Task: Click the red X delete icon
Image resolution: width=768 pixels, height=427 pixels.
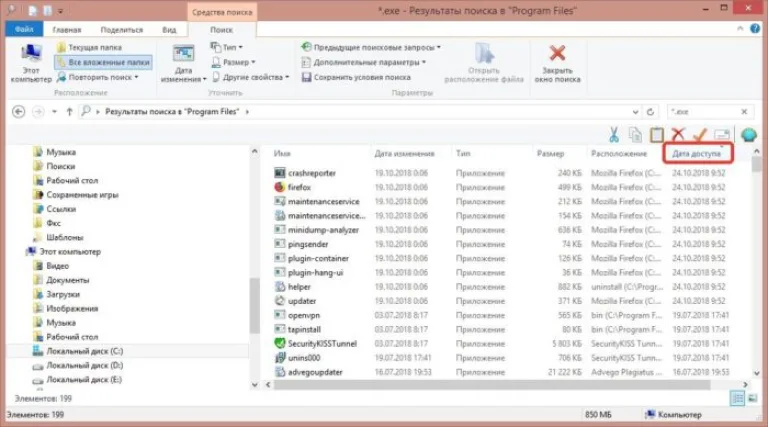Action: [678, 134]
